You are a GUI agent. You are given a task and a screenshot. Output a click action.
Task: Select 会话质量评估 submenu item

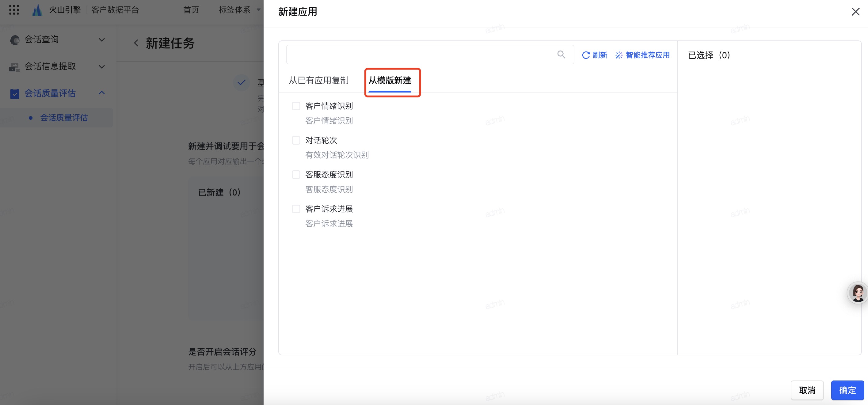click(64, 118)
